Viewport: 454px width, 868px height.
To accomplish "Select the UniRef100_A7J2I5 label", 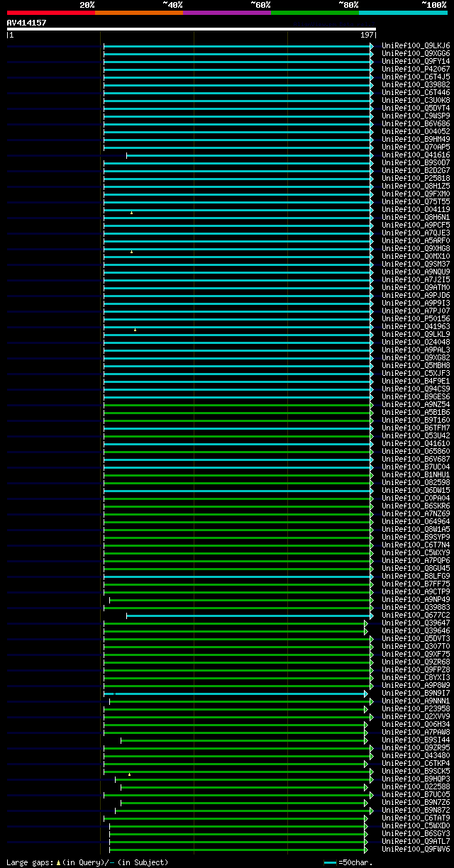I will click(416, 279).
